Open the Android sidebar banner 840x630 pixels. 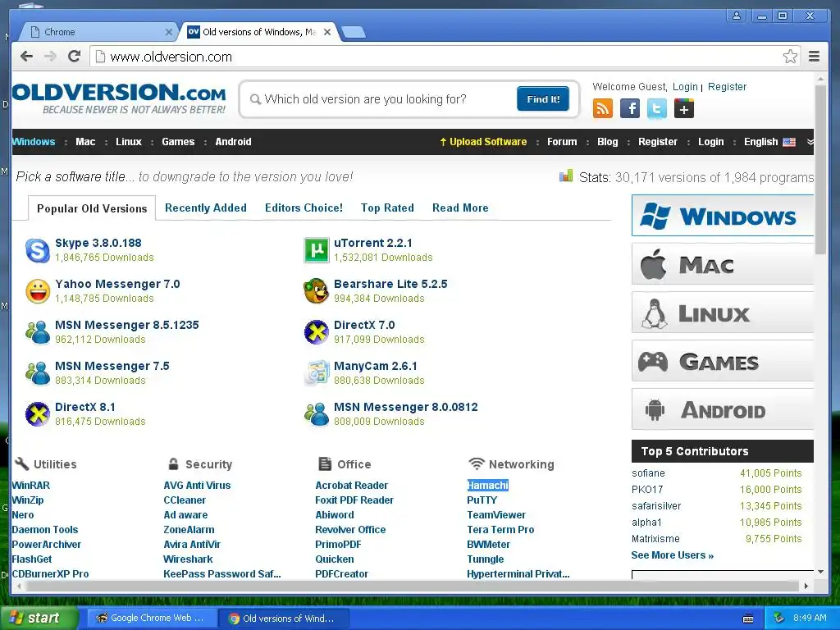point(723,409)
